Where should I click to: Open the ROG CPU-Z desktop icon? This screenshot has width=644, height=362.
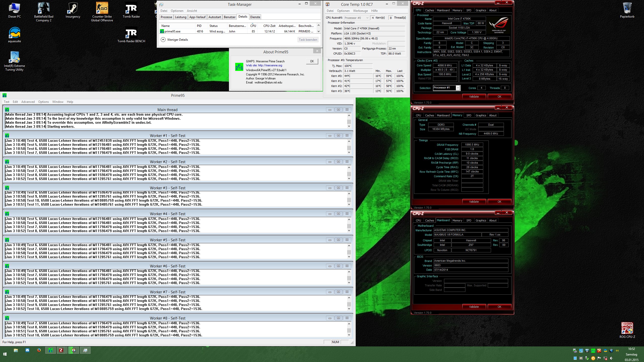[x=627, y=328]
